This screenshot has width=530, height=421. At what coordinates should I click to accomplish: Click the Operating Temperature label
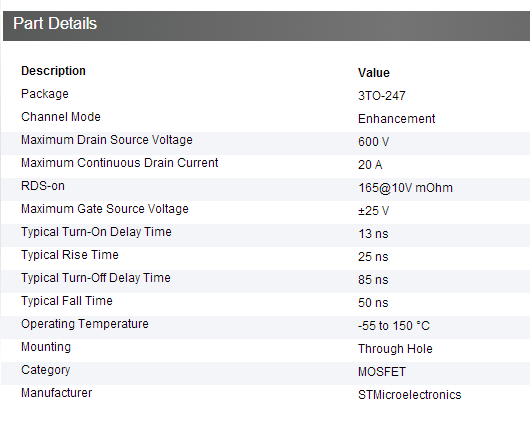click(x=85, y=324)
